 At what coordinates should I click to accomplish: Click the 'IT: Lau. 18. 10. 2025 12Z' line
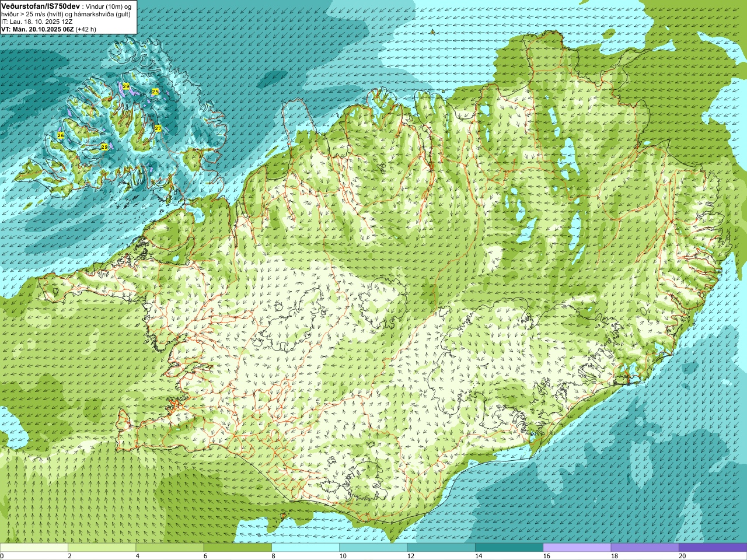[37, 22]
